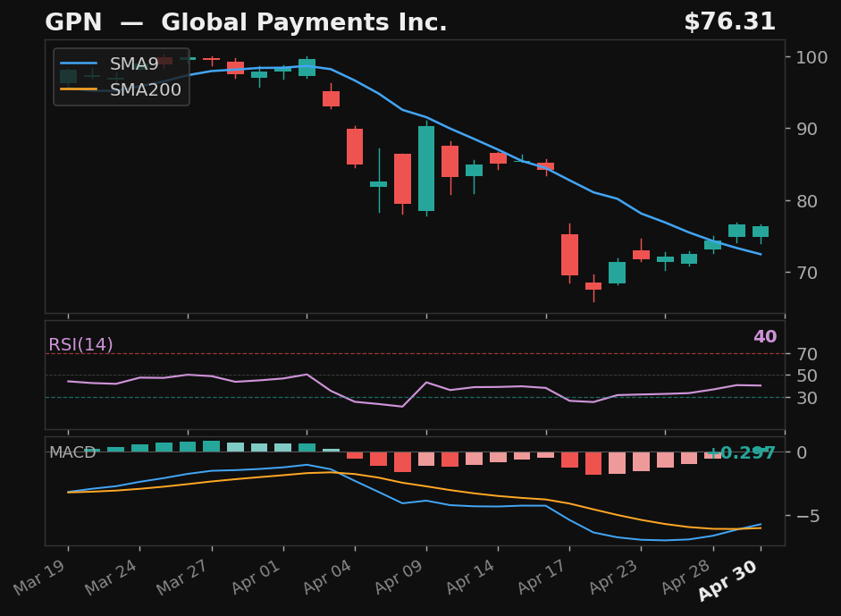Click the RSI axis label 50
The height and width of the screenshot is (616, 841).
coord(806,376)
